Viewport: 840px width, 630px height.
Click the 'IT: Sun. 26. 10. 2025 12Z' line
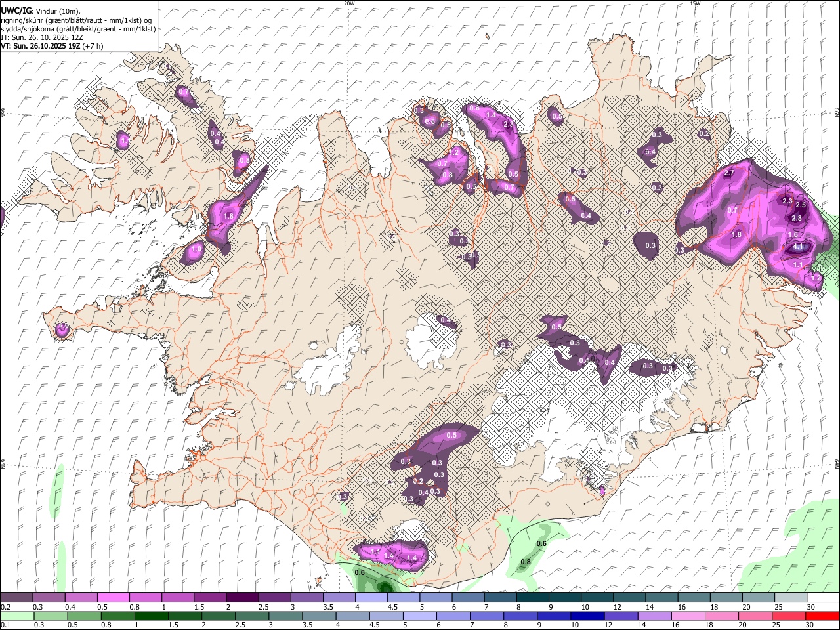point(41,37)
